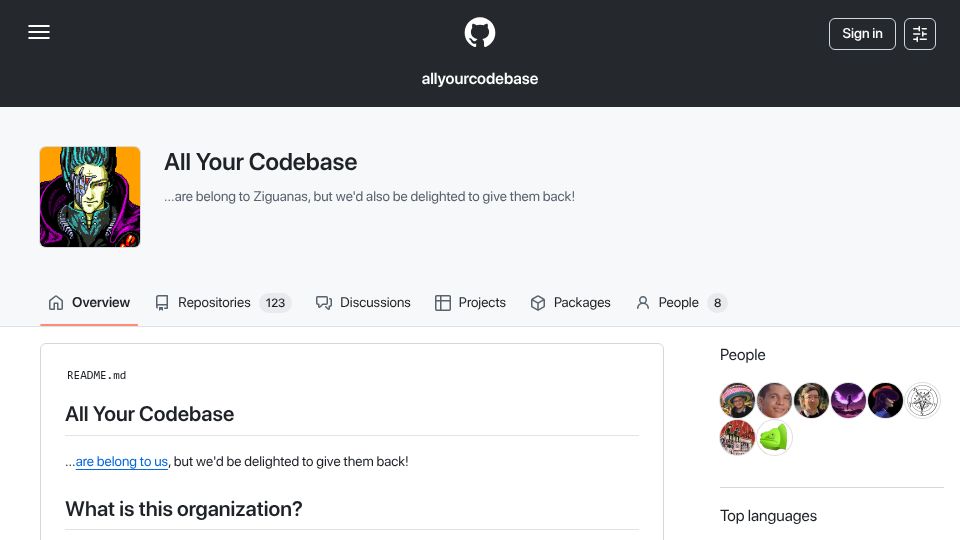
Task: Click the "Top languages" heading
Action: (x=768, y=516)
